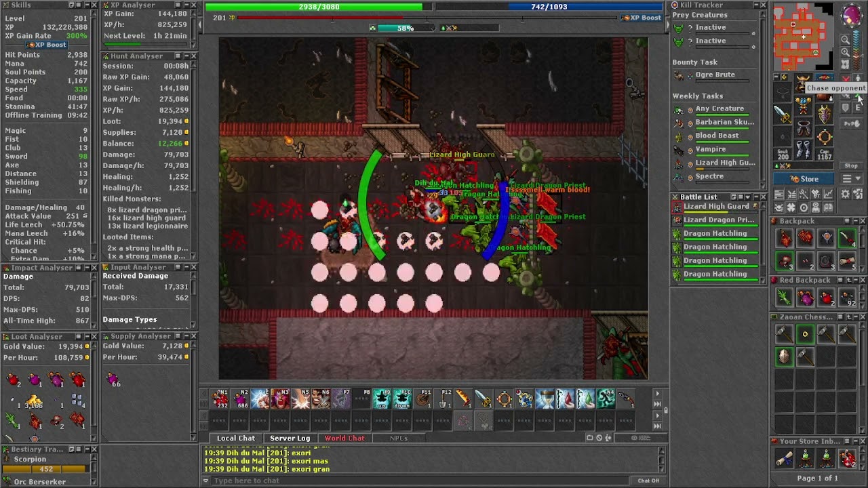This screenshot has height=488, width=868.
Task: Minimize the Loot Analyser panel
Action: click(x=88, y=336)
